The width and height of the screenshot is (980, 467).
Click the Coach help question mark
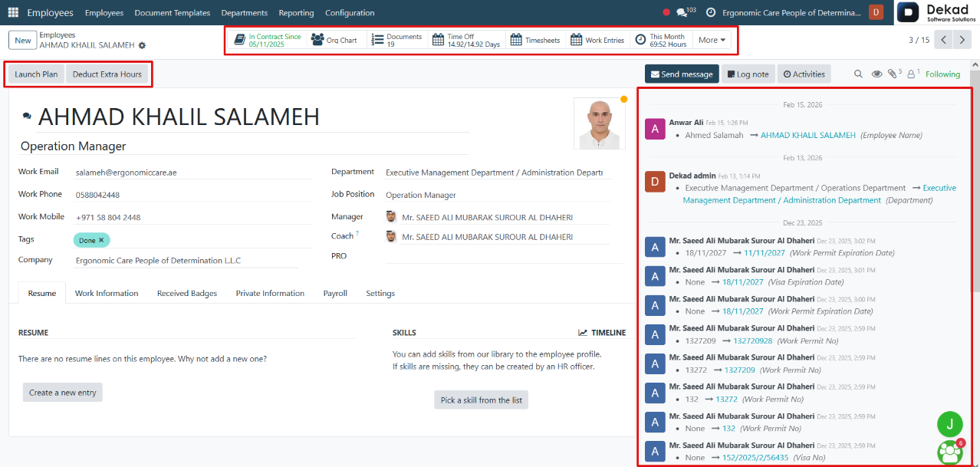[x=357, y=233]
